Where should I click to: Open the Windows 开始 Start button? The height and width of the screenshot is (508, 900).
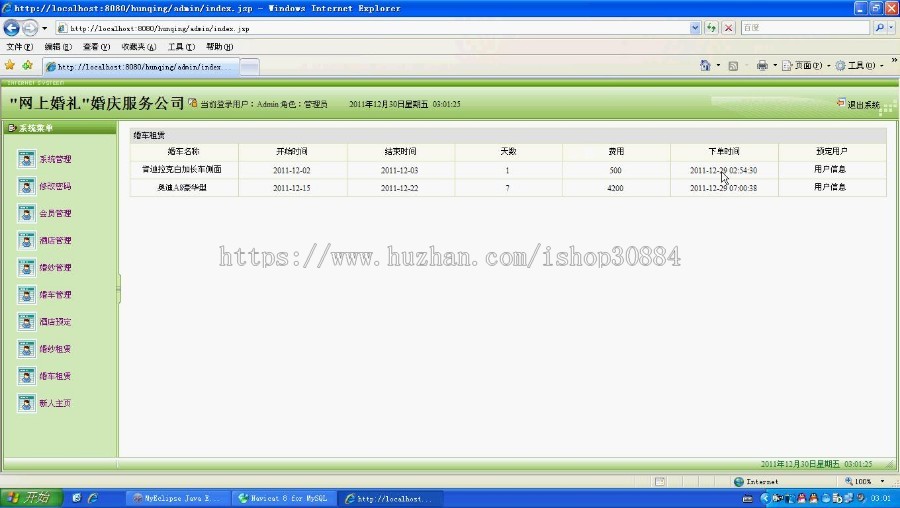tap(31, 498)
